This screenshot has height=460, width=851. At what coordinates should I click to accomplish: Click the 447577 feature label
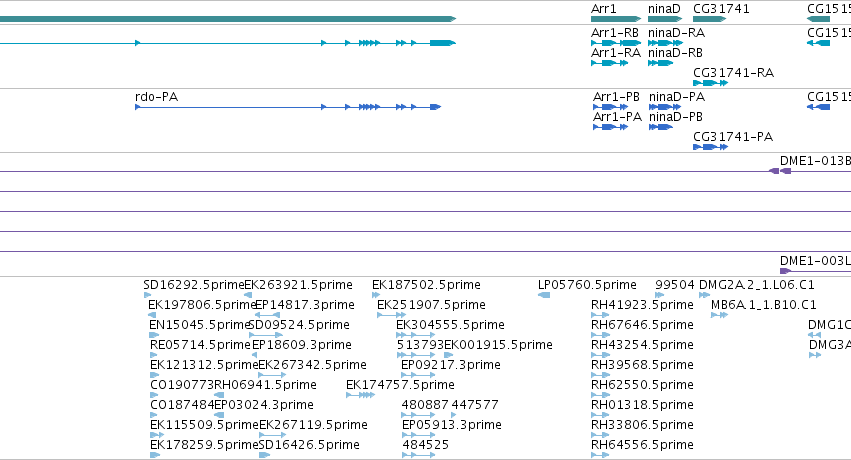click(x=475, y=405)
